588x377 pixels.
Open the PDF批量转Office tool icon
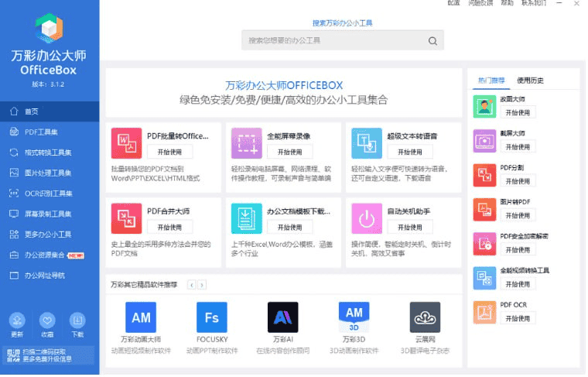tap(127, 144)
